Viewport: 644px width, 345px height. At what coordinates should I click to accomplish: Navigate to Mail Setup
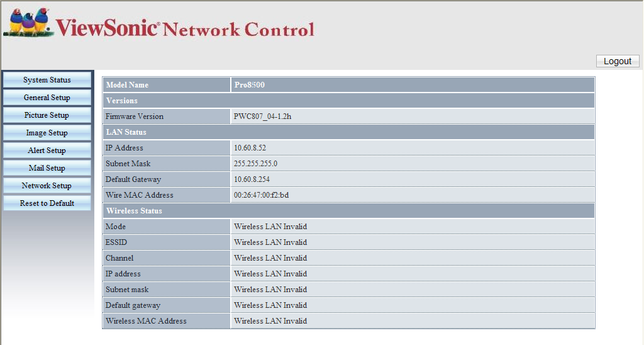click(47, 167)
